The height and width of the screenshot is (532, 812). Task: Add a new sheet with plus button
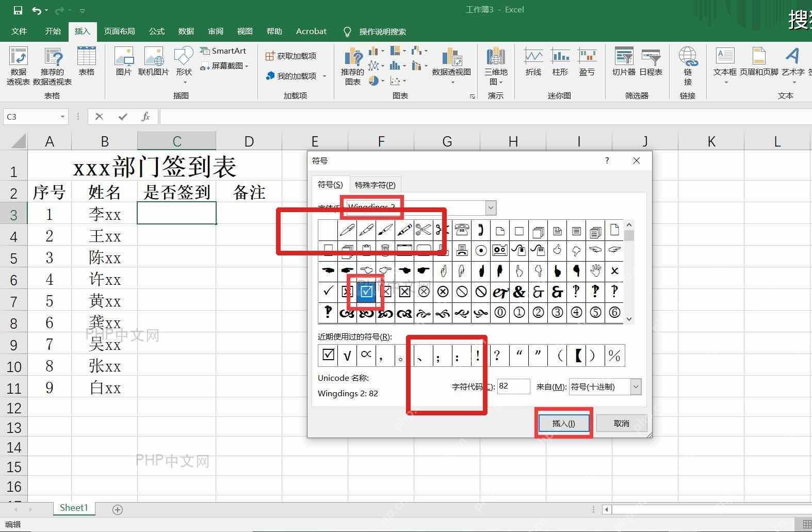pos(118,510)
